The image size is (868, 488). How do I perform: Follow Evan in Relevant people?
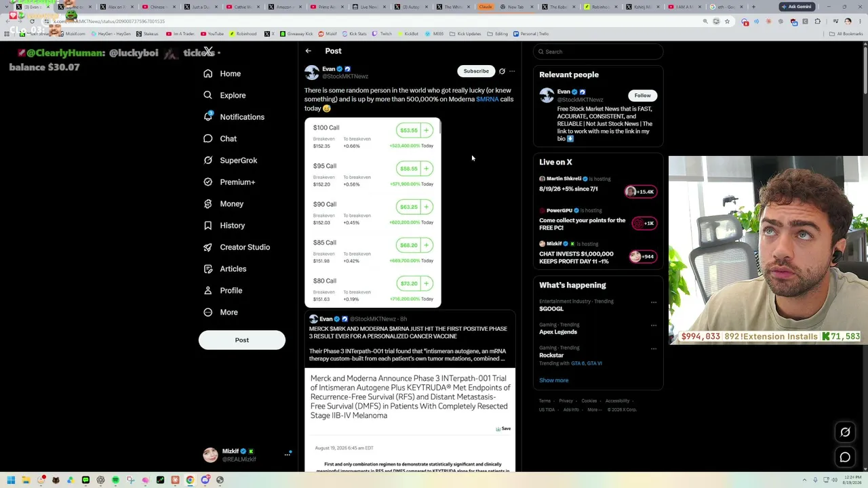point(642,96)
